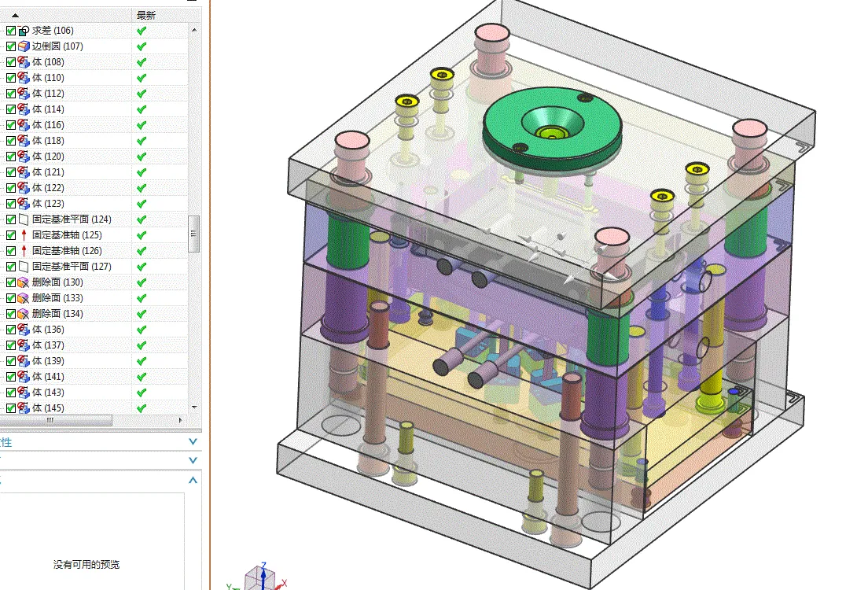868x590 pixels.
Task: Uncheck the 删除面 (130) checkbox
Action: [10, 282]
